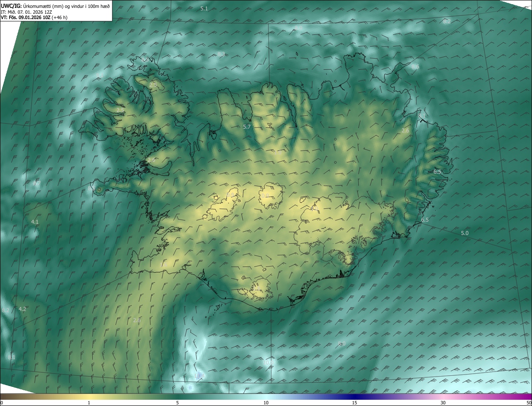
Task: Click the "UWC/IG: Úrkomumætti (mm)" title line
Action: [x=55, y=6]
